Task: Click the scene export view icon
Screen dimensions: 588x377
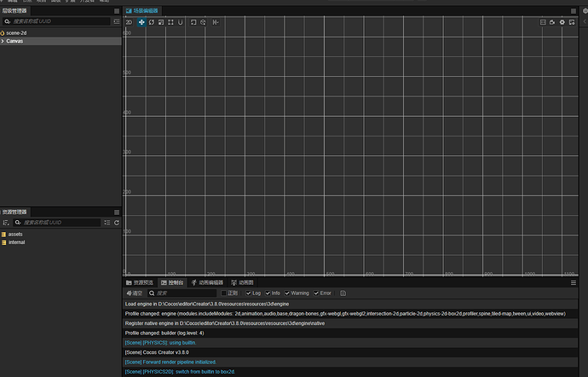Action: pyautogui.click(x=572, y=22)
